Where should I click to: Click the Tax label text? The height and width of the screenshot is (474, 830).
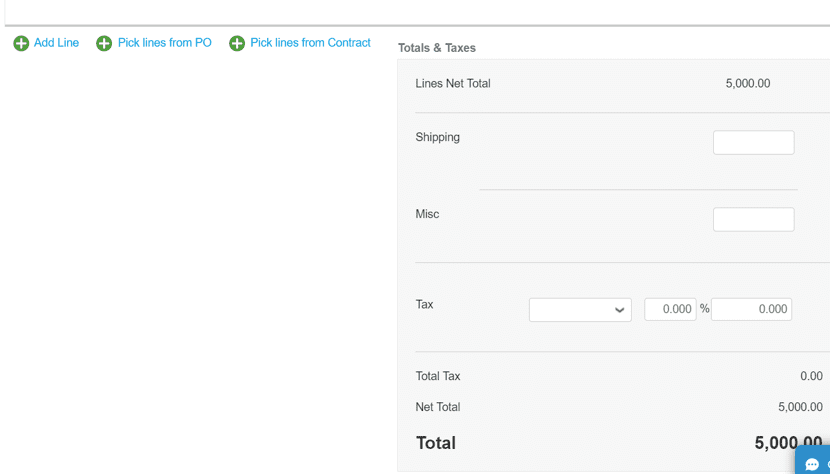[x=425, y=305]
